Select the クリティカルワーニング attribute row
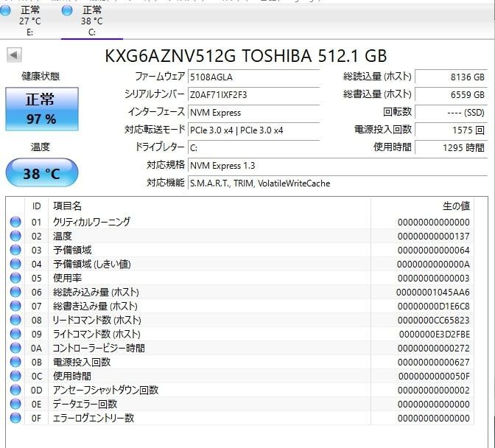 point(240,222)
